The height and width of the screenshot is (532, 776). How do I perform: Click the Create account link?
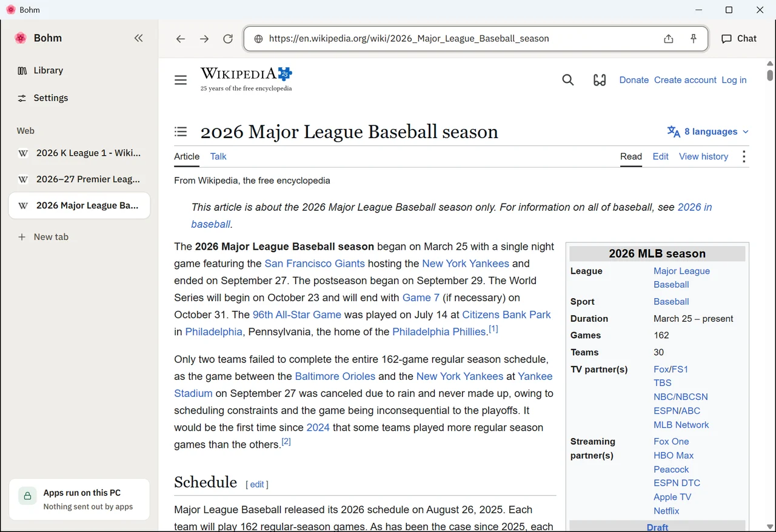coord(685,80)
